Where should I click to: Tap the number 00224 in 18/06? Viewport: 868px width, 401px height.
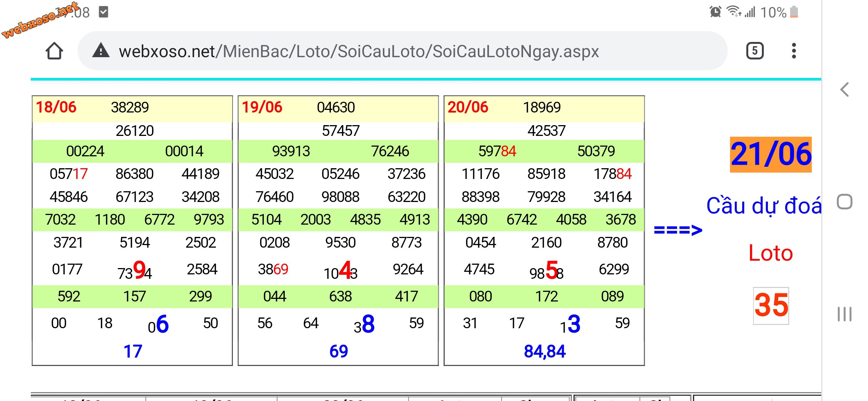(x=85, y=151)
